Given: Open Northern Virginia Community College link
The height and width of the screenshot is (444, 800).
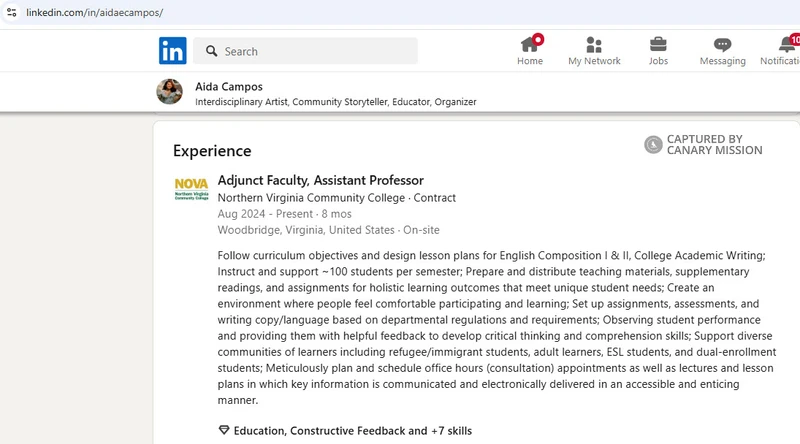Looking at the screenshot, I should (x=311, y=198).
